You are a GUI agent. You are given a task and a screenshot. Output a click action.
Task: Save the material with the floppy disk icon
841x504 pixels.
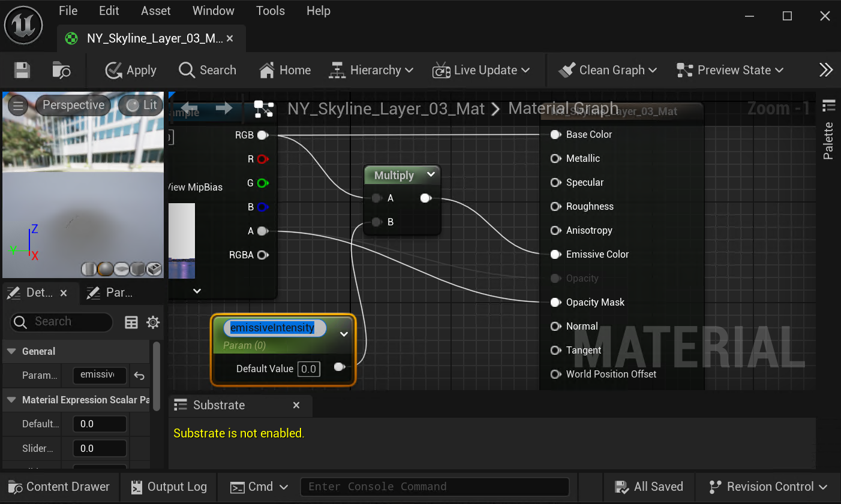point(22,70)
